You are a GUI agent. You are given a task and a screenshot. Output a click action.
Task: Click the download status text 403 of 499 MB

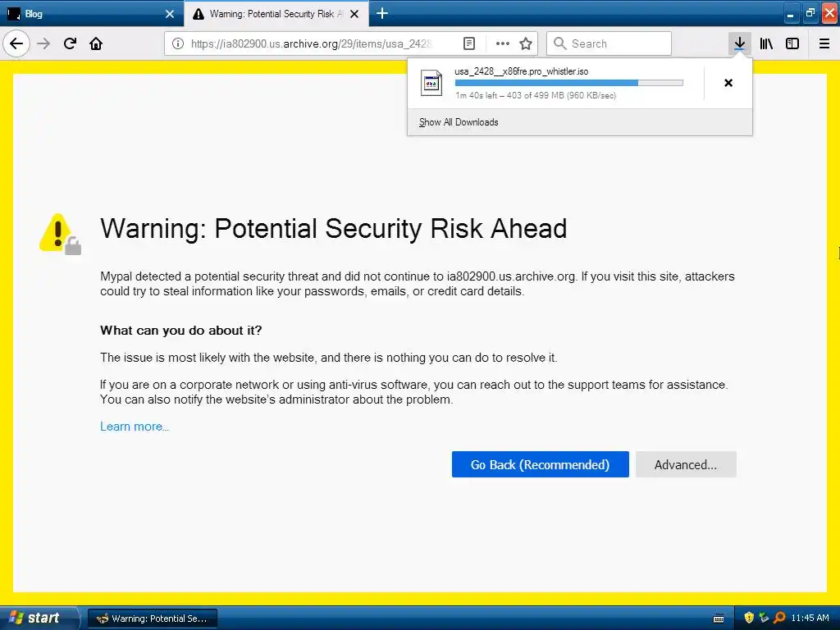tap(536, 95)
